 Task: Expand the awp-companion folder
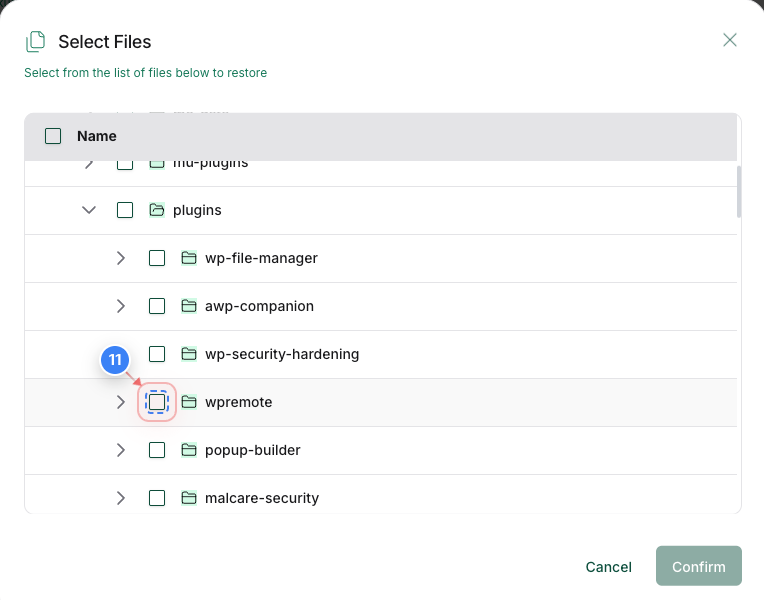coord(121,306)
